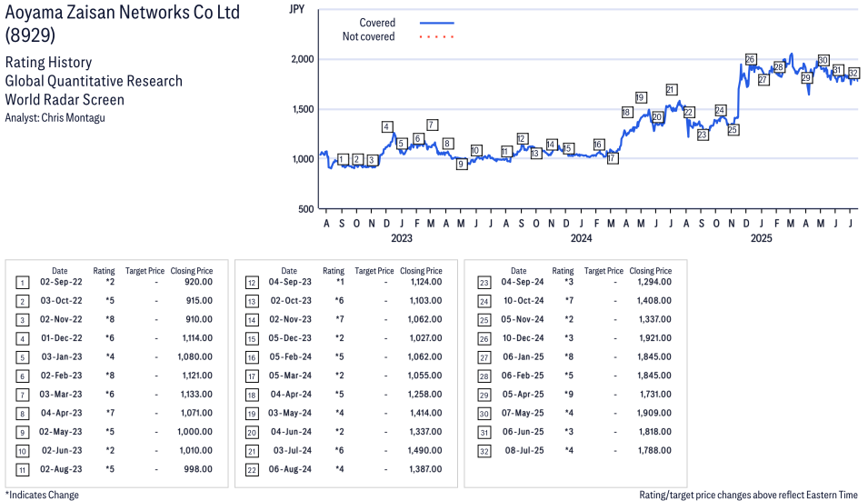Click the *9 rating for 05-Apr-25

pos(569,394)
